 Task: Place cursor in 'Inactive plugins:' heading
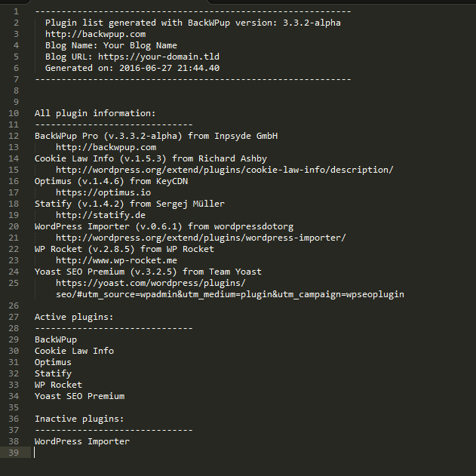(79, 419)
